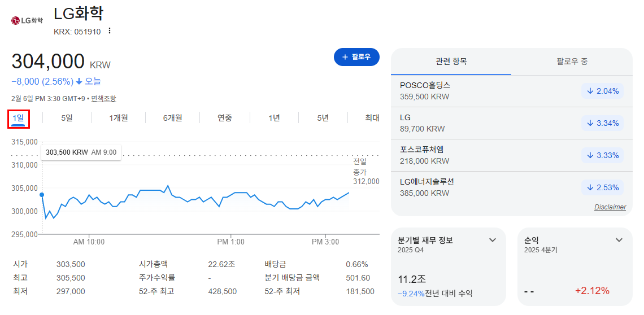Click the PM 3:00 chart axis label
Viewport: 644px width, 315px height.
click(x=325, y=242)
